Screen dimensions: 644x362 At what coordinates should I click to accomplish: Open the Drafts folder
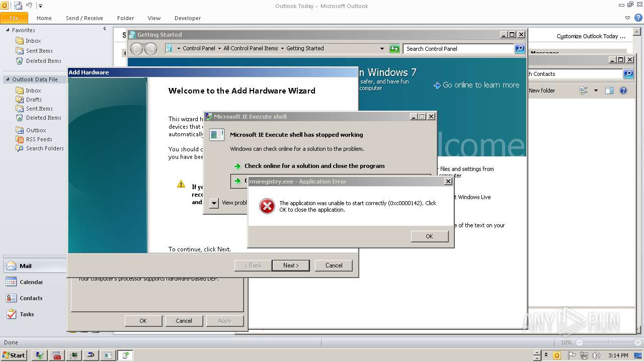click(x=34, y=100)
